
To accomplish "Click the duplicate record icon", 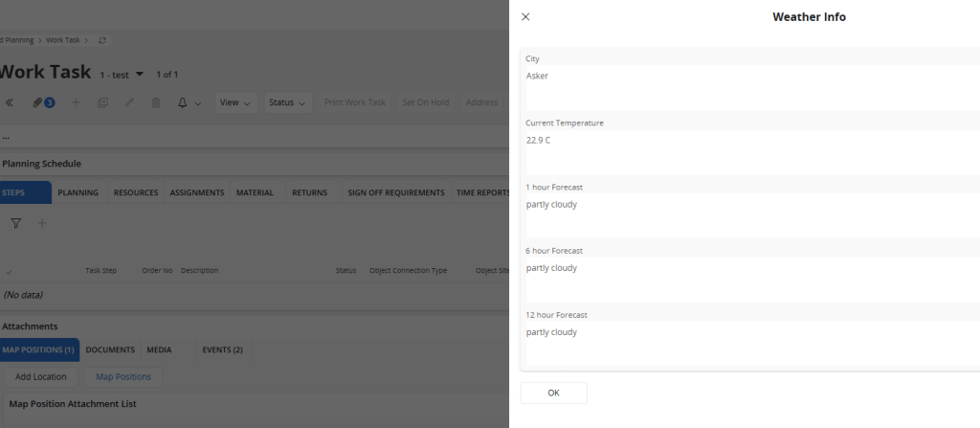I will coord(103,102).
